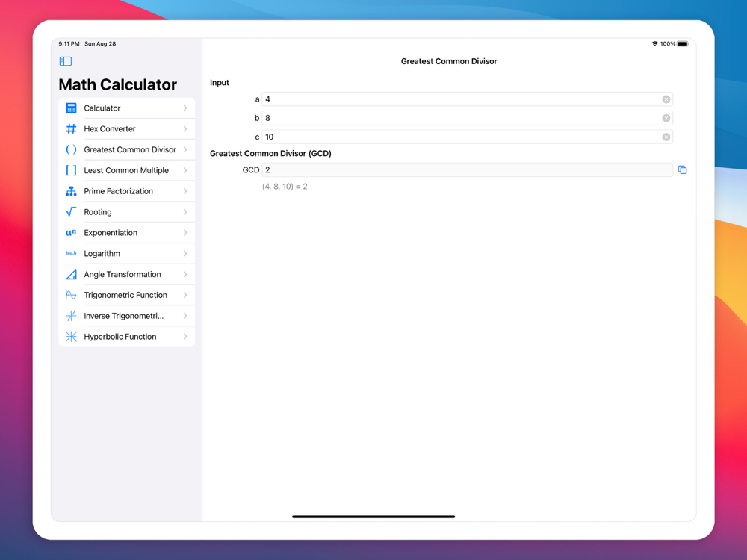This screenshot has width=747, height=560.
Task: Select Least Common Multiple menu item
Action: tap(127, 170)
